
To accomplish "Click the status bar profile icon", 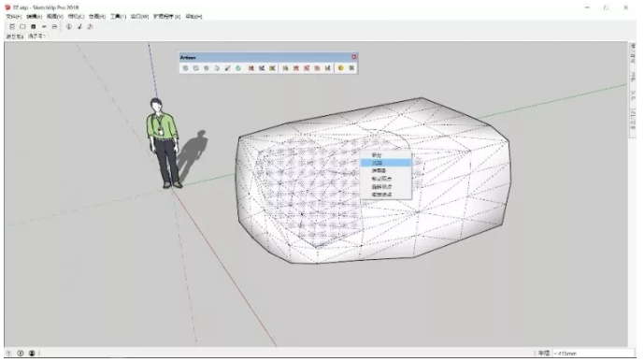I will click(x=32, y=354).
